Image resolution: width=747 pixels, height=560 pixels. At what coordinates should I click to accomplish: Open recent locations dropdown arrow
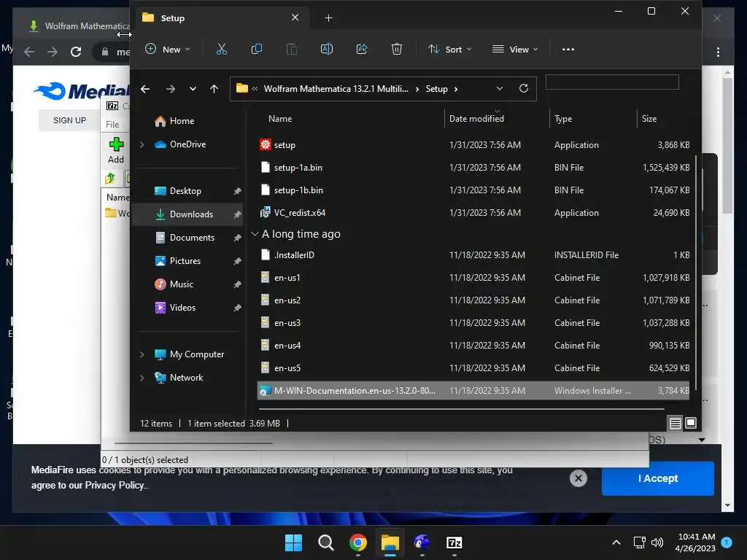pyautogui.click(x=193, y=89)
